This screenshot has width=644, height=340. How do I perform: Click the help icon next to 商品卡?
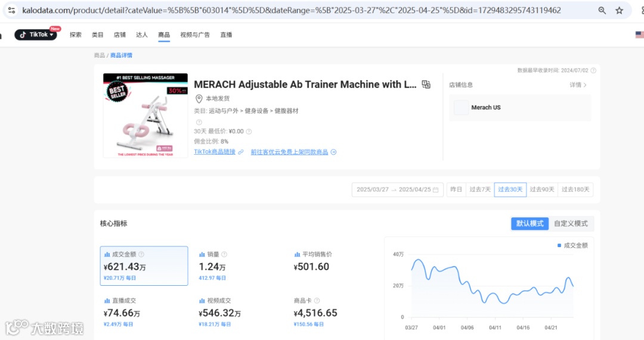pyautogui.click(x=317, y=301)
